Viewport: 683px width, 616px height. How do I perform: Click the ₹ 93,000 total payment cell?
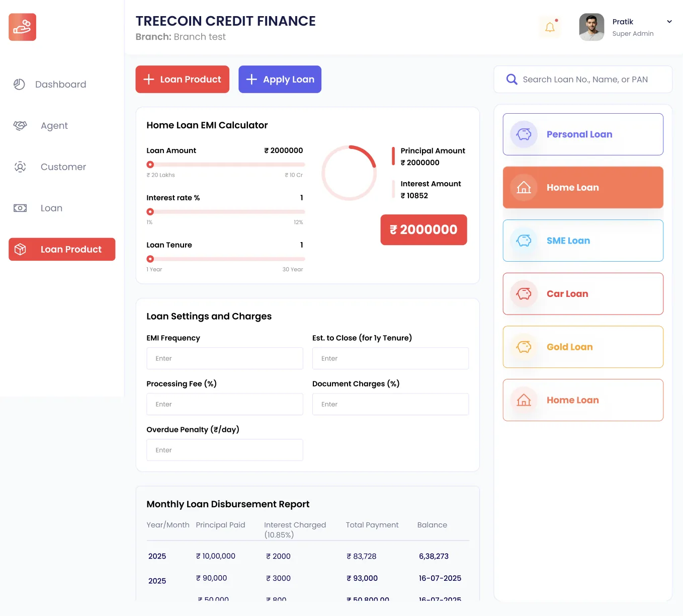coord(362,579)
